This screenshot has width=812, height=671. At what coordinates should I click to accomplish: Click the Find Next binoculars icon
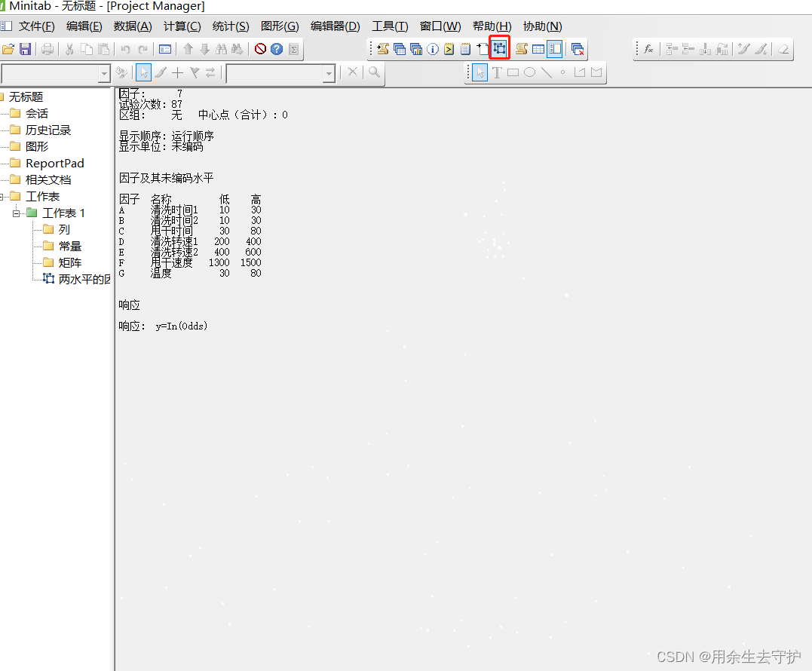coord(237,49)
